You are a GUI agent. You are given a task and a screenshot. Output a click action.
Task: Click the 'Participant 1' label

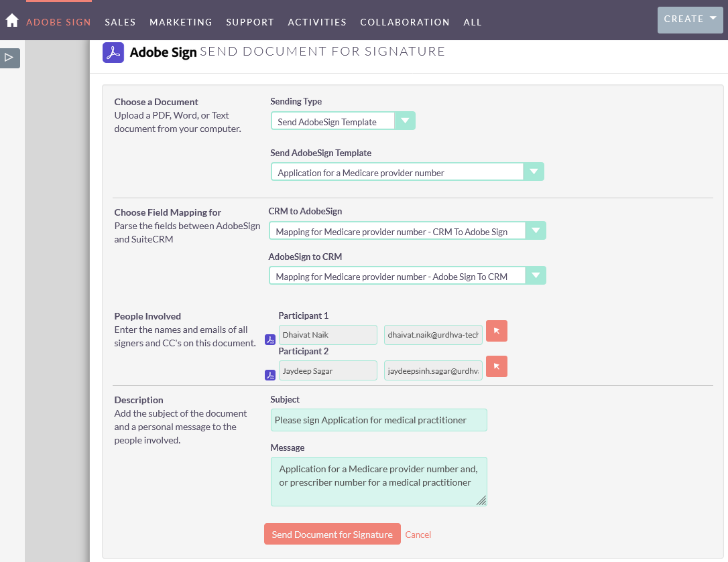pos(303,316)
